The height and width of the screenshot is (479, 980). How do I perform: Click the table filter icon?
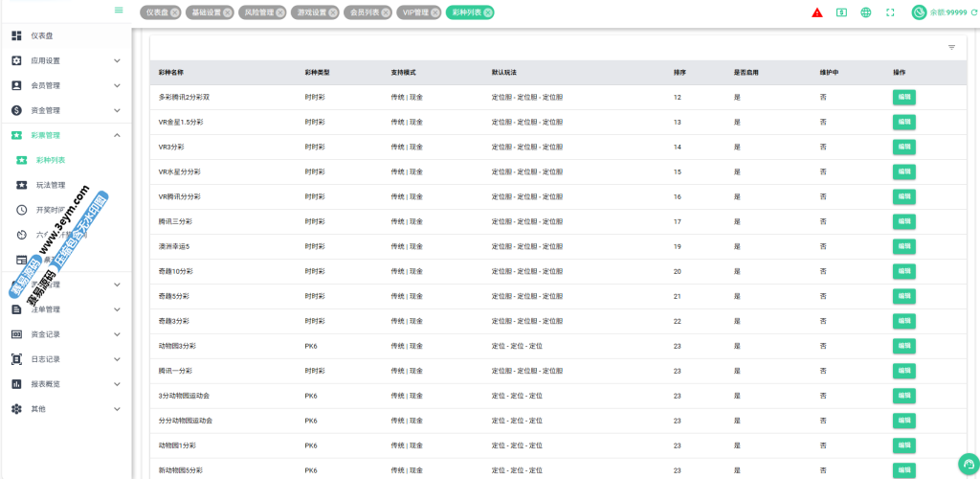coord(951,47)
